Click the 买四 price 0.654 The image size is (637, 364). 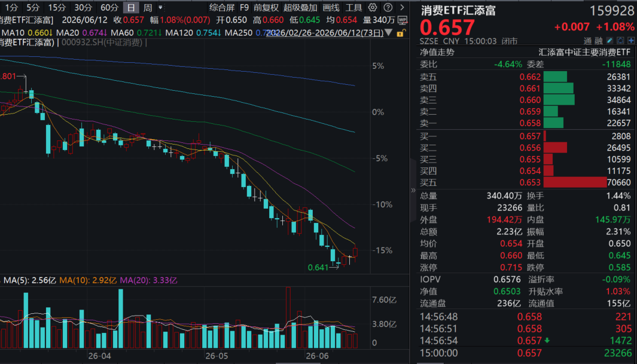pos(530,171)
